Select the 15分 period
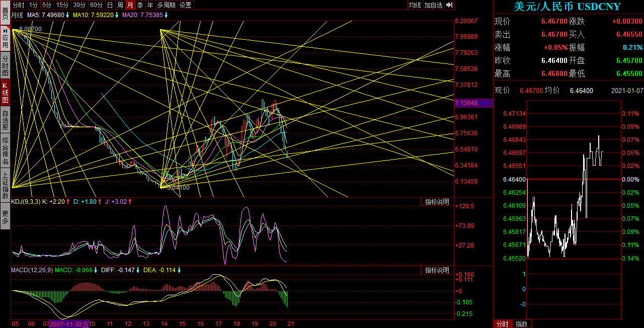The height and width of the screenshot is (328, 644). 62,5
